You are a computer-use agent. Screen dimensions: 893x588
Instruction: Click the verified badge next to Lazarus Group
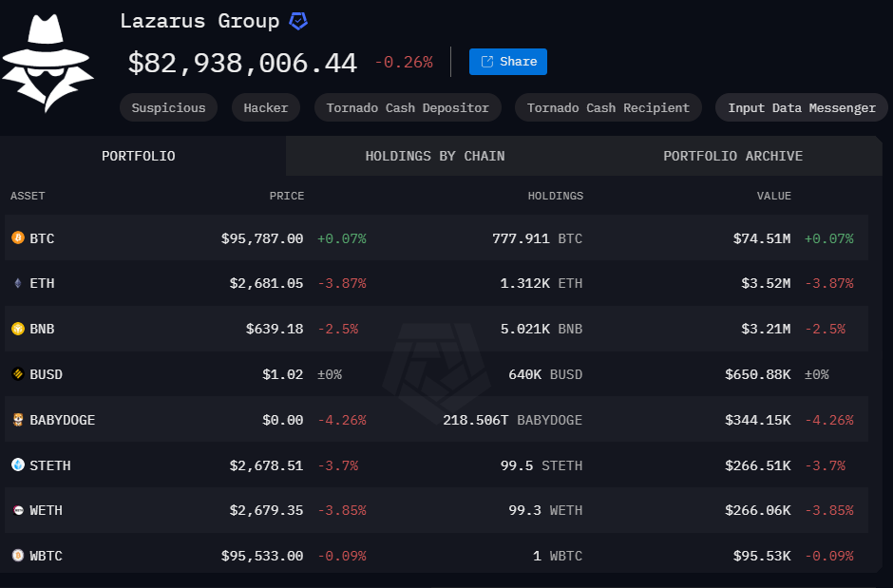click(298, 21)
